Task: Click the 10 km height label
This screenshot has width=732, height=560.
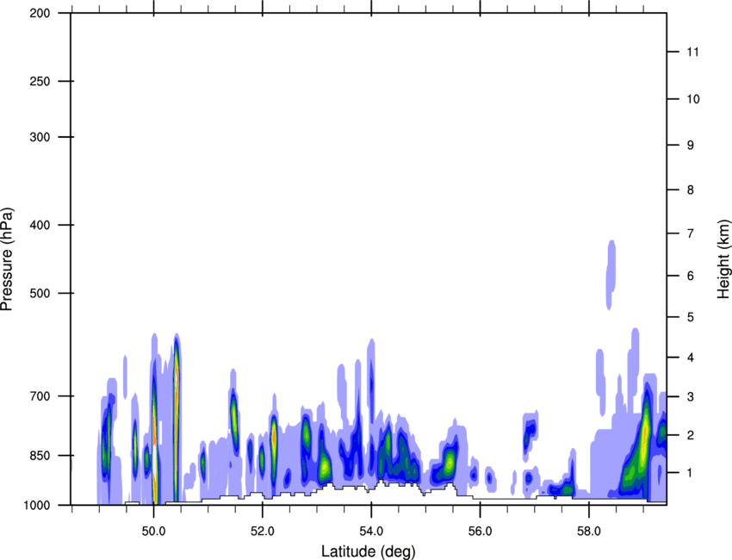Action: (693, 99)
